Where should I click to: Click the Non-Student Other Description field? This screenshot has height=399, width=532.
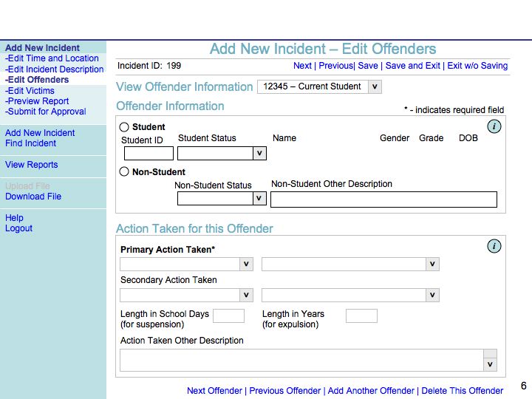pyautogui.click(x=383, y=199)
